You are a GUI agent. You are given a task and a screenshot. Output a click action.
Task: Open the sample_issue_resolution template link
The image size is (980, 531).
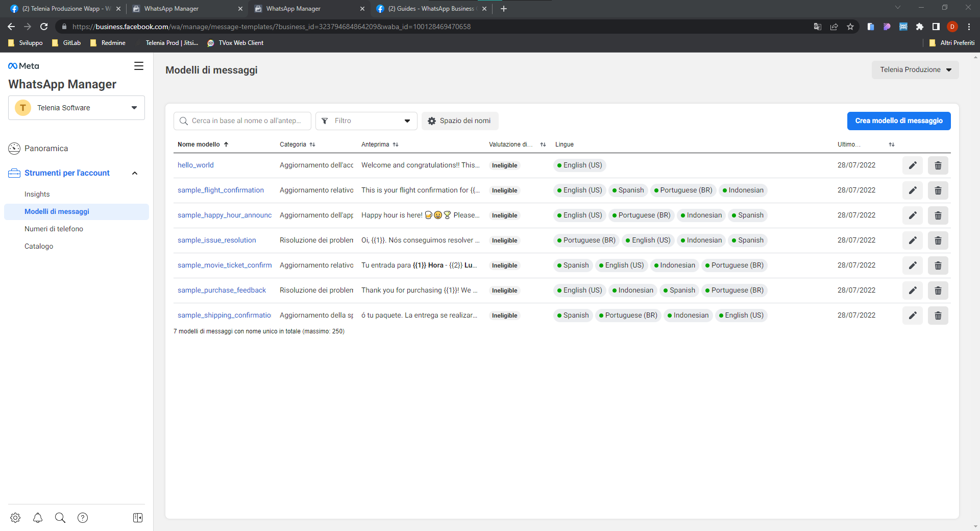tap(217, 240)
